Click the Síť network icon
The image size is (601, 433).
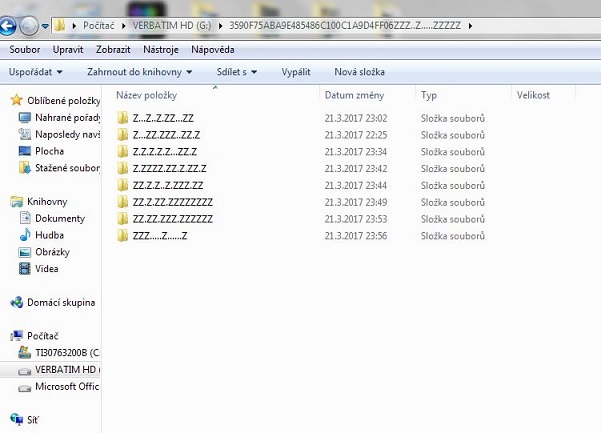(x=17, y=420)
